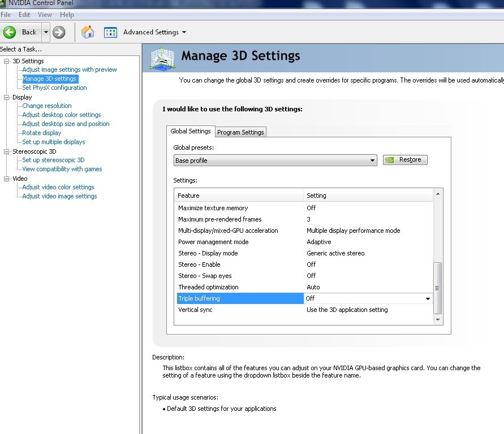Click the Feature column header

(239, 196)
